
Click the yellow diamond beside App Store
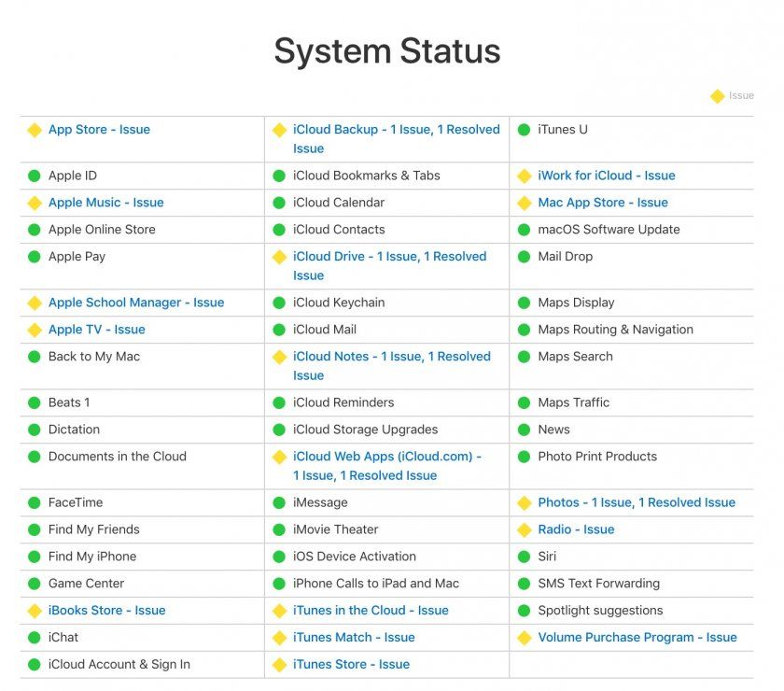(35, 130)
